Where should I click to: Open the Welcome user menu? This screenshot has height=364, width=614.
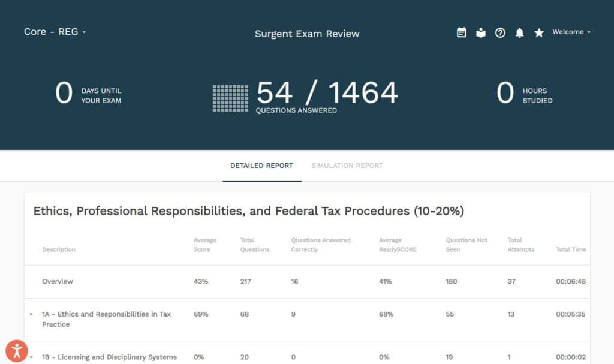click(571, 32)
